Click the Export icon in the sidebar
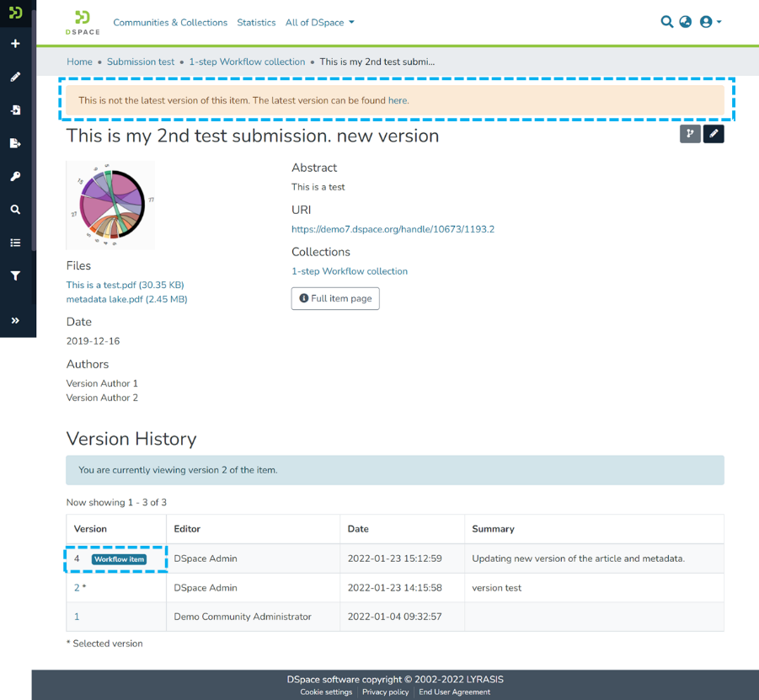 click(15, 143)
